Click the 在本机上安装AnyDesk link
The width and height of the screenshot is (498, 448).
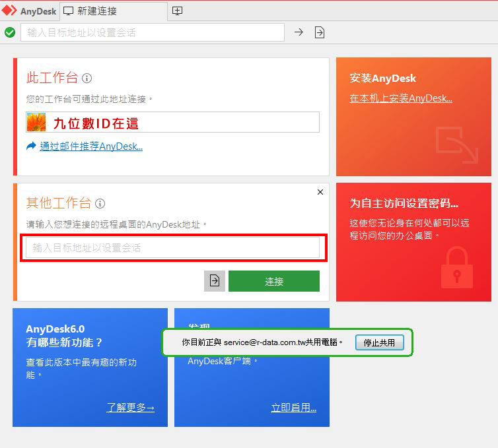(401, 98)
